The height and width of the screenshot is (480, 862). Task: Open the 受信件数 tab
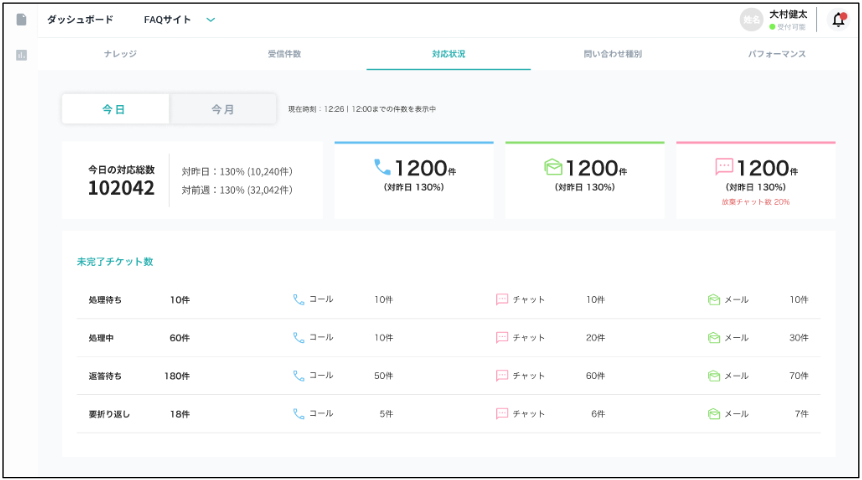(x=284, y=54)
